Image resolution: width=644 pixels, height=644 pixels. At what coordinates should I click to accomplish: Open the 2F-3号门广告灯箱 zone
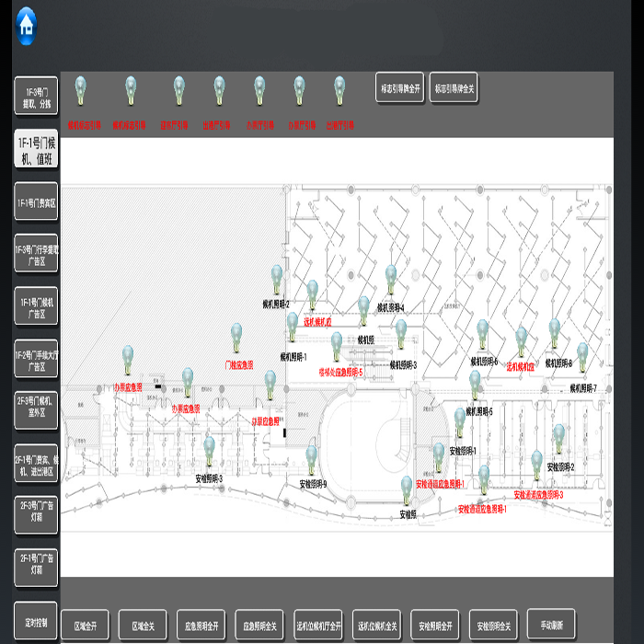pos(36,515)
